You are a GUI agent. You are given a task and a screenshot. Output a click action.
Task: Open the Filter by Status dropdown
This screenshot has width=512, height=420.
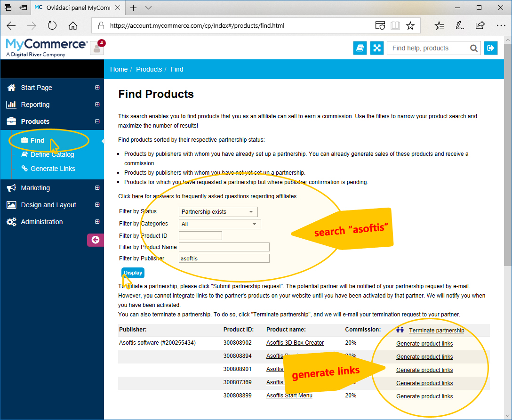[x=218, y=211]
